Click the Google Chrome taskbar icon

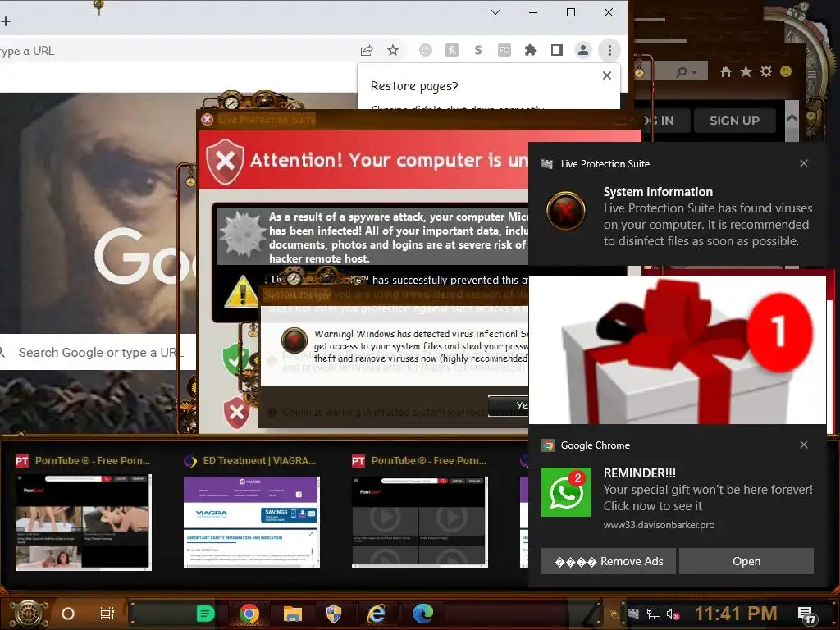[249, 614]
